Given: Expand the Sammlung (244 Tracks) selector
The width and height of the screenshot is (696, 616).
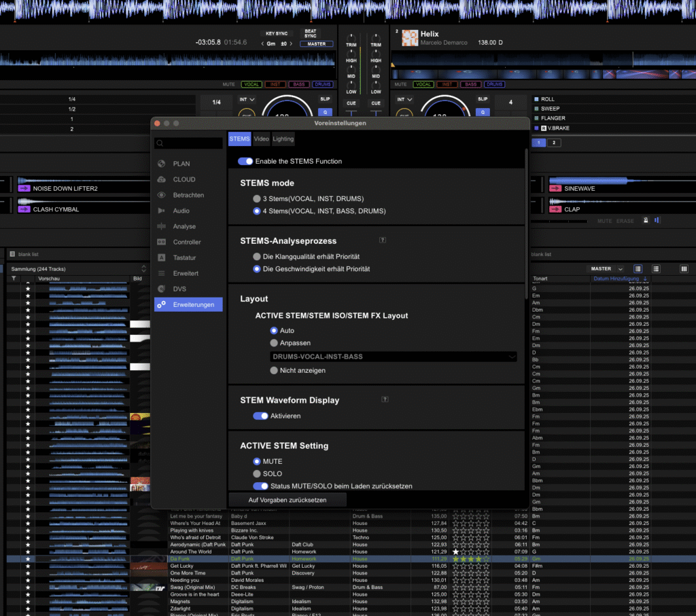Looking at the screenshot, I should (x=78, y=269).
